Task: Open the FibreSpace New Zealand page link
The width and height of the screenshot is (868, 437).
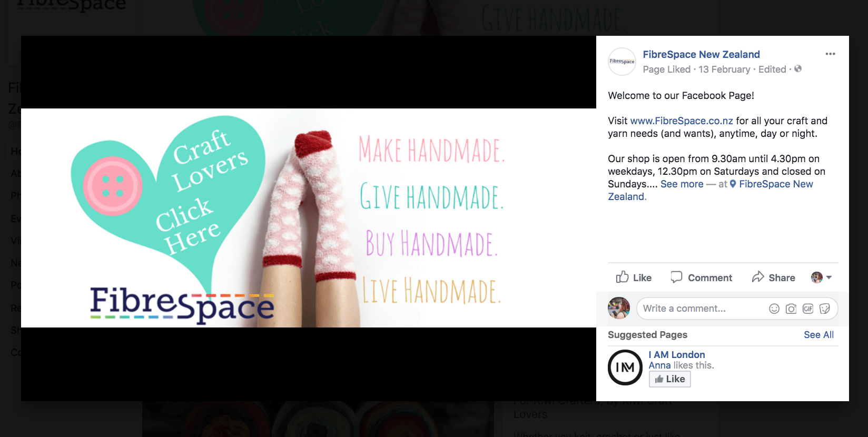Action: pyautogui.click(x=701, y=54)
